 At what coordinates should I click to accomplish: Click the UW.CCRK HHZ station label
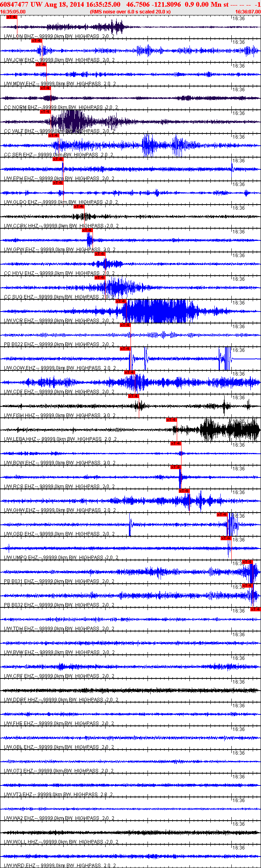(x=21, y=226)
